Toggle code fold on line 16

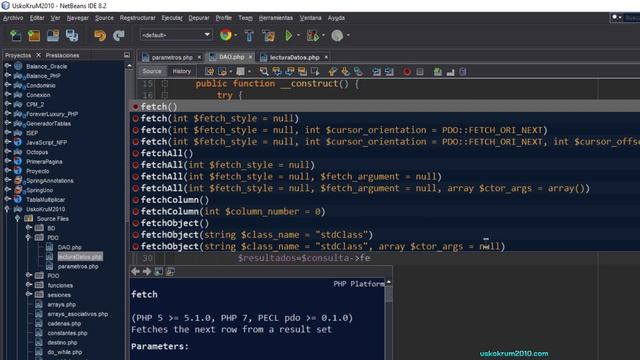coord(164,95)
